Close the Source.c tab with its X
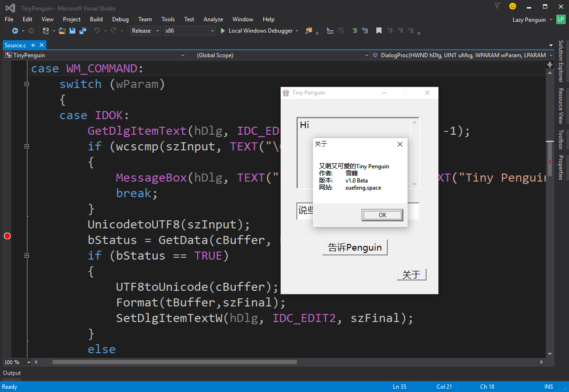 (42, 45)
